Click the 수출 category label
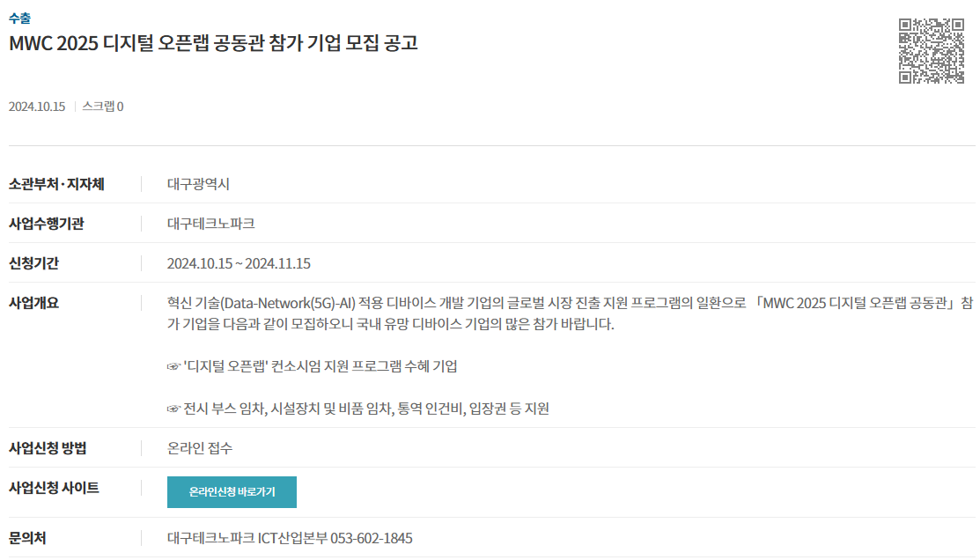Viewport: 980px width, 560px height. 19,18
